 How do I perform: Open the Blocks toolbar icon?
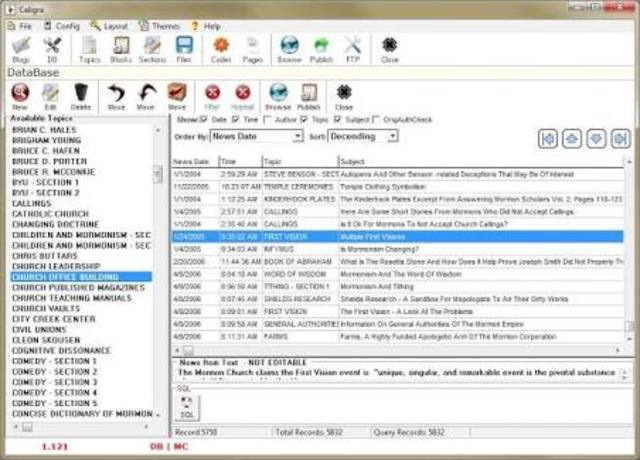pyautogui.click(x=121, y=50)
